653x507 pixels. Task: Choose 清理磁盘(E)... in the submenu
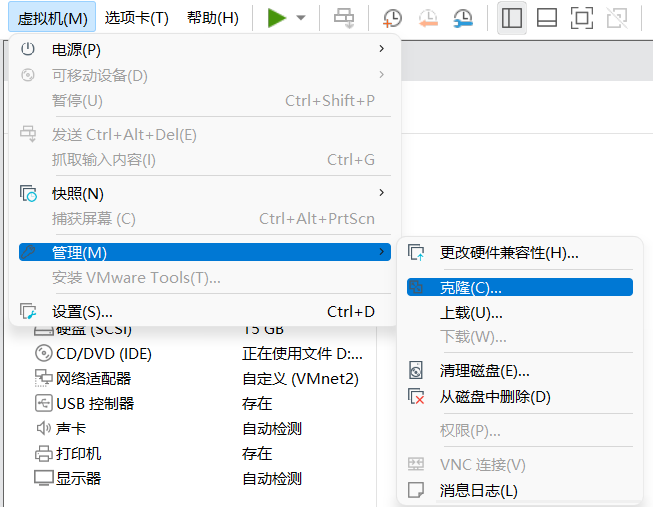(x=520, y=371)
